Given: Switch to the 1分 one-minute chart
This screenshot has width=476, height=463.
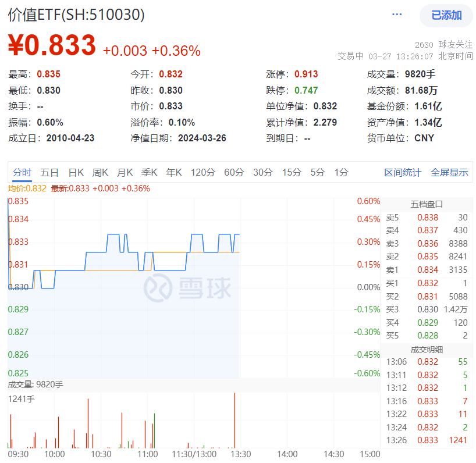Looking at the screenshot, I should (x=340, y=173).
